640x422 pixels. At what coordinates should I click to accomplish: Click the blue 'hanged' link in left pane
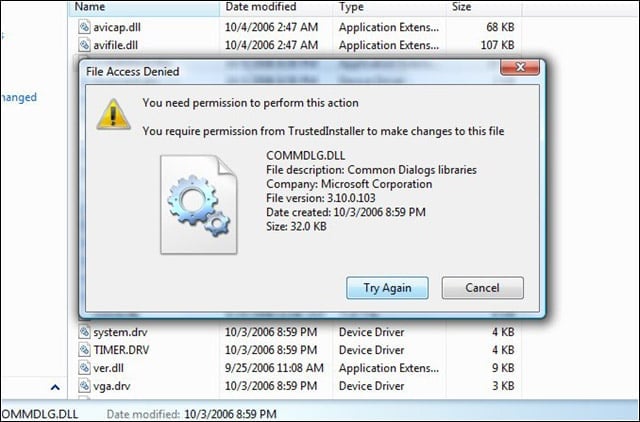(x=18, y=98)
